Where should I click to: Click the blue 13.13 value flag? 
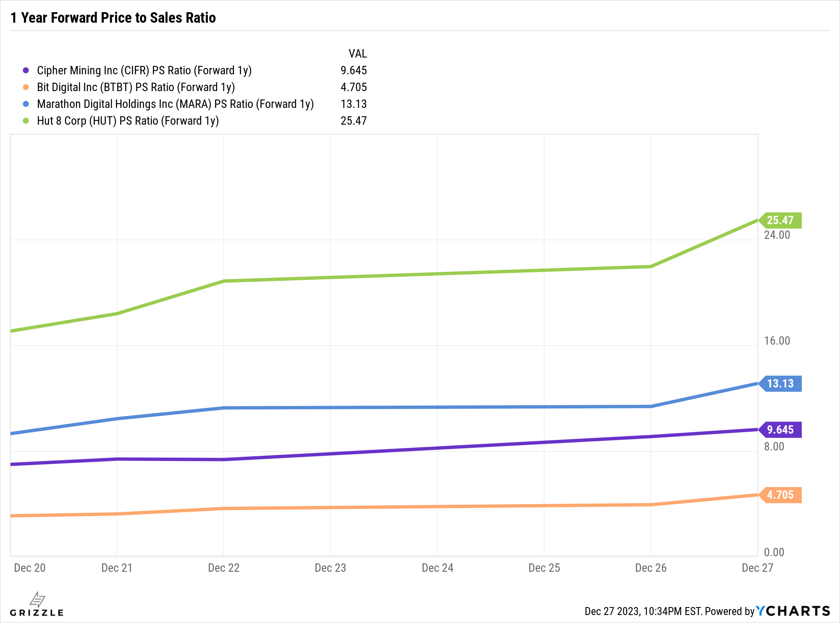click(x=780, y=384)
